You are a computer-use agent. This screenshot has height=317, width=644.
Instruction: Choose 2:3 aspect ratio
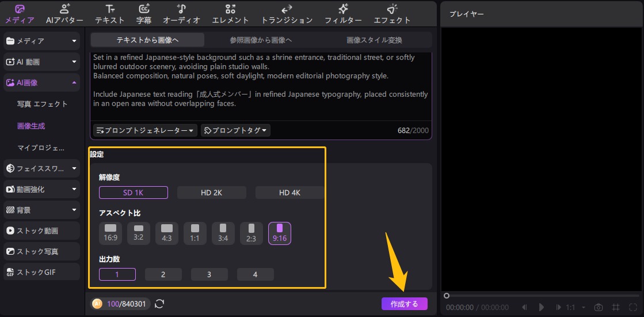click(251, 233)
